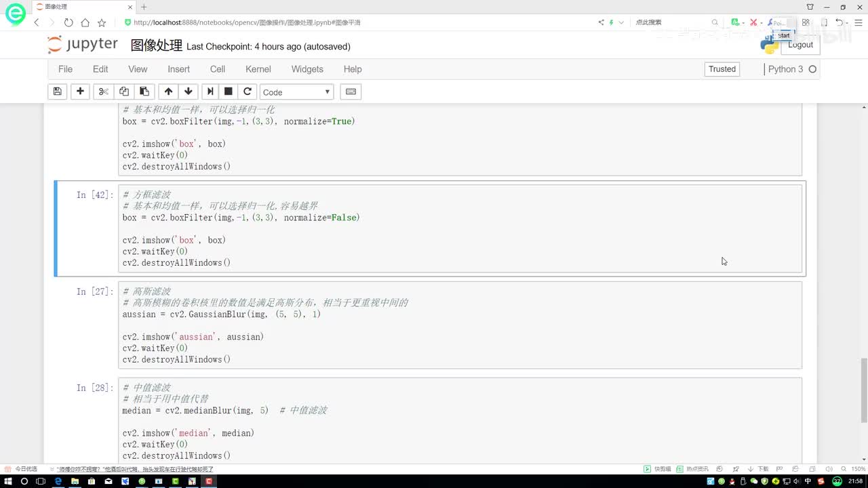Open the command palette keyboard icon
868x488 pixels.
351,91
